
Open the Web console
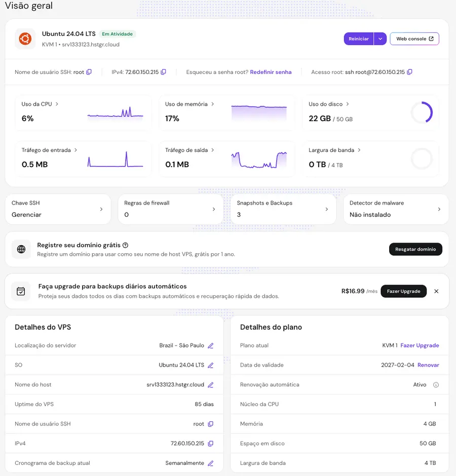tap(414, 39)
